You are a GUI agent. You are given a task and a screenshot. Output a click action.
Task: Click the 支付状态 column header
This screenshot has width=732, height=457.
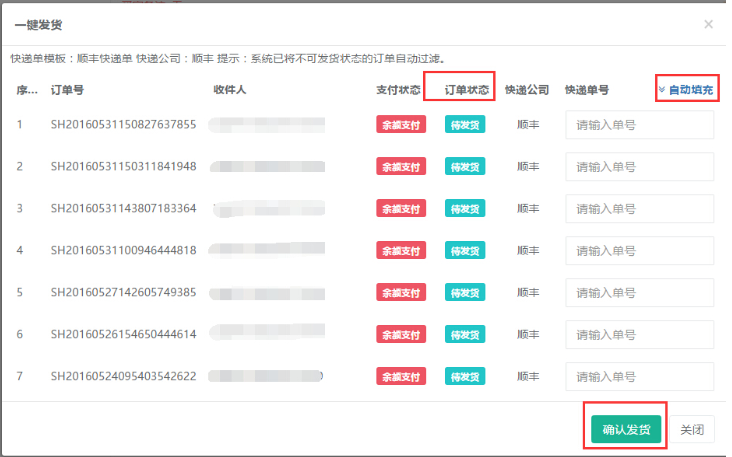398,90
